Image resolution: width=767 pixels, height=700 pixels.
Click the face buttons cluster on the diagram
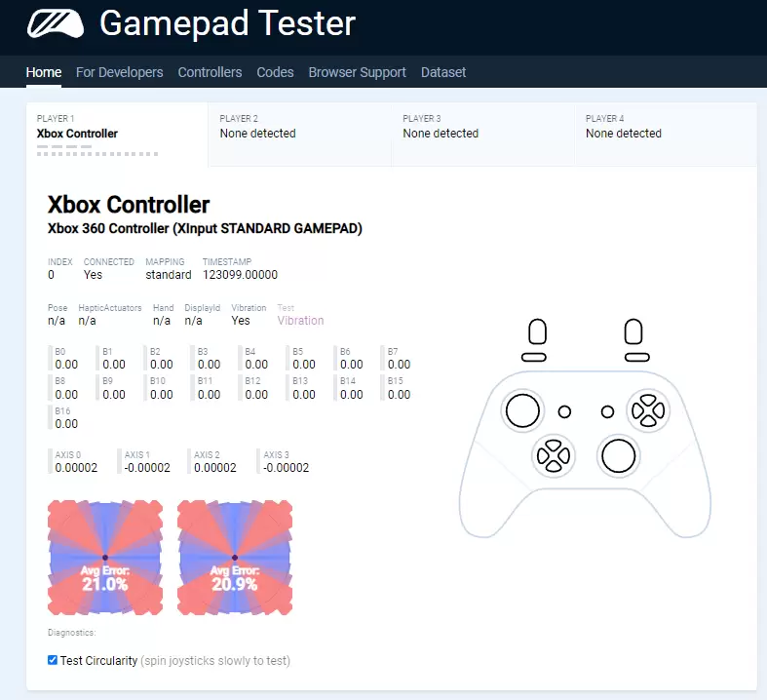click(x=648, y=410)
